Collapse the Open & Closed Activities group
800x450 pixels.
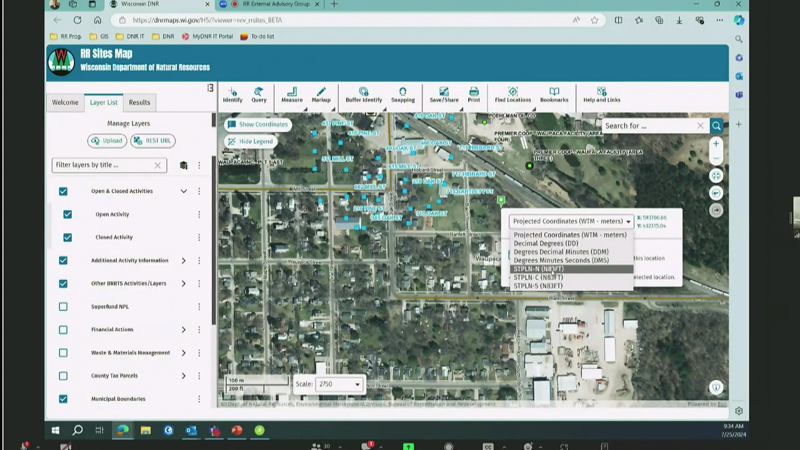coord(184,191)
